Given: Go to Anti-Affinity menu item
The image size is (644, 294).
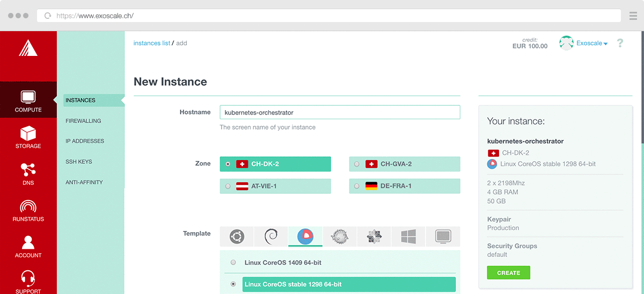Looking at the screenshot, I should 84,182.
